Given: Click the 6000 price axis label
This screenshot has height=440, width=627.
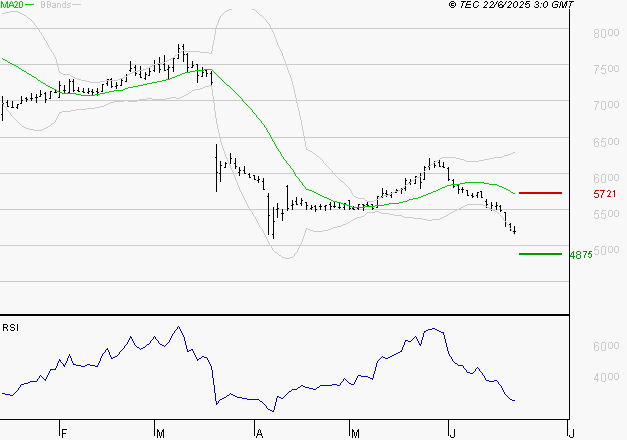Looking at the screenshot, I should (x=606, y=178).
